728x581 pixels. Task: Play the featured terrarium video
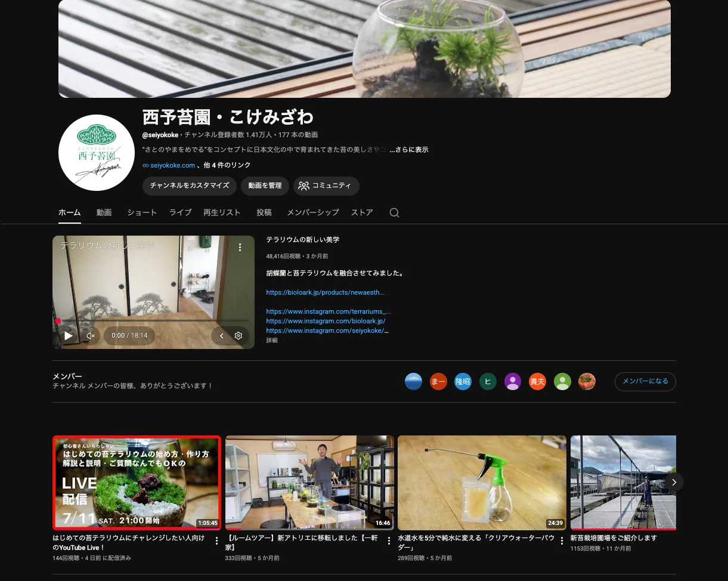(69, 336)
